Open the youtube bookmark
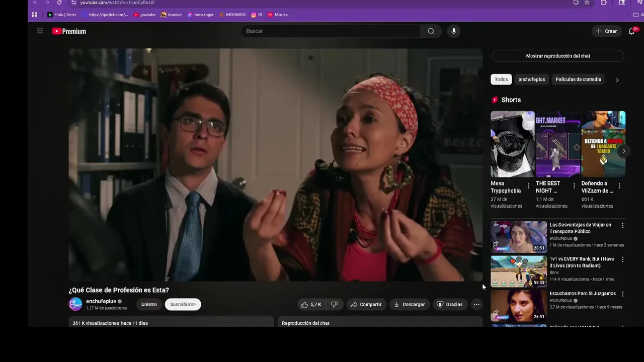 [144, 15]
